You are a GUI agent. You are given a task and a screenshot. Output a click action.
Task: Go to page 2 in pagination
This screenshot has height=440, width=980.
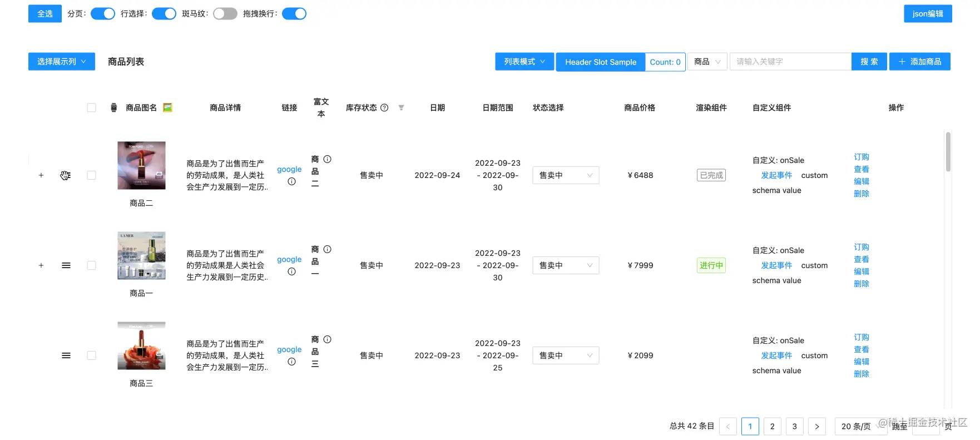click(772, 426)
